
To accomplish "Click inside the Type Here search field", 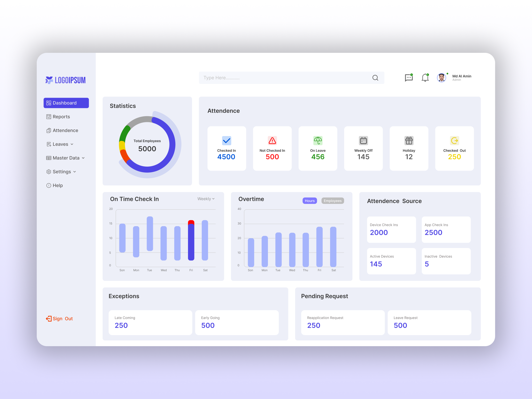I will [265, 78].
